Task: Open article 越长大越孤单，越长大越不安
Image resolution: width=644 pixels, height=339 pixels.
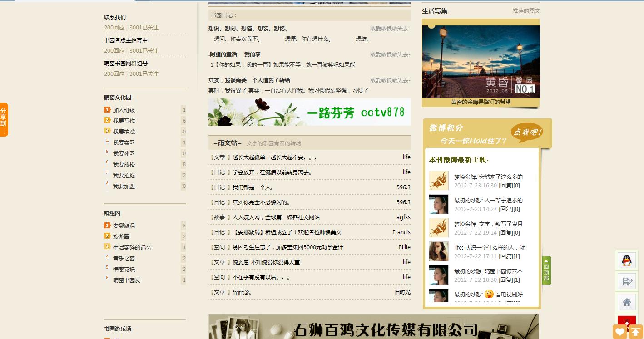Action: 275,157
